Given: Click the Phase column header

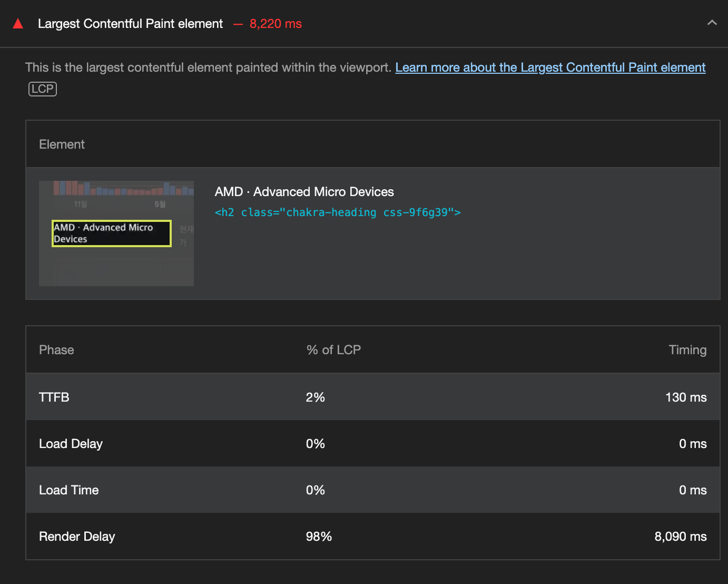Looking at the screenshot, I should coord(56,350).
